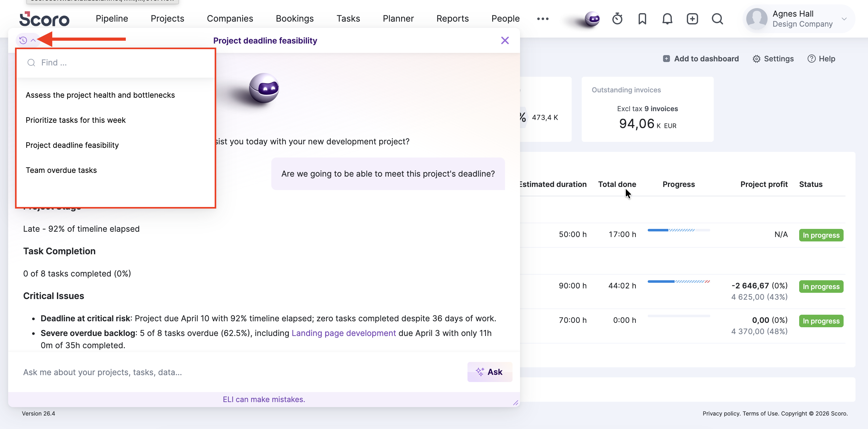Open the notifications bell
The width and height of the screenshot is (868, 429).
click(667, 19)
